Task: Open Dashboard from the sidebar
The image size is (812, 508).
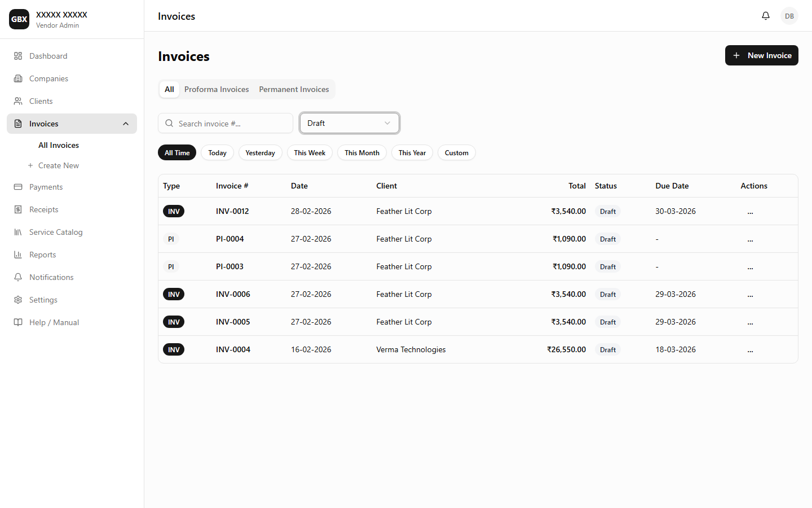Action: [72, 56]
